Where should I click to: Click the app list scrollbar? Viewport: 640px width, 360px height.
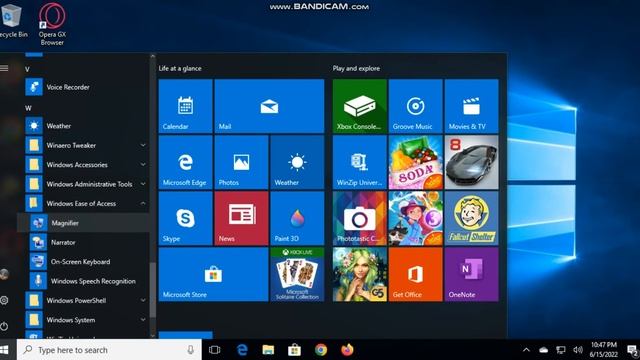tap(153, 290)
